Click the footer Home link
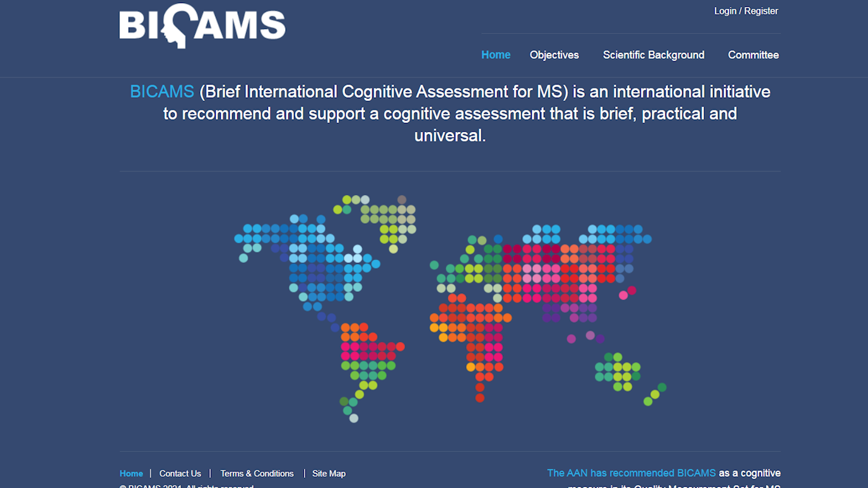Viewport: 868px width, 488px height. pyautogui.click(x=131, y=473)
